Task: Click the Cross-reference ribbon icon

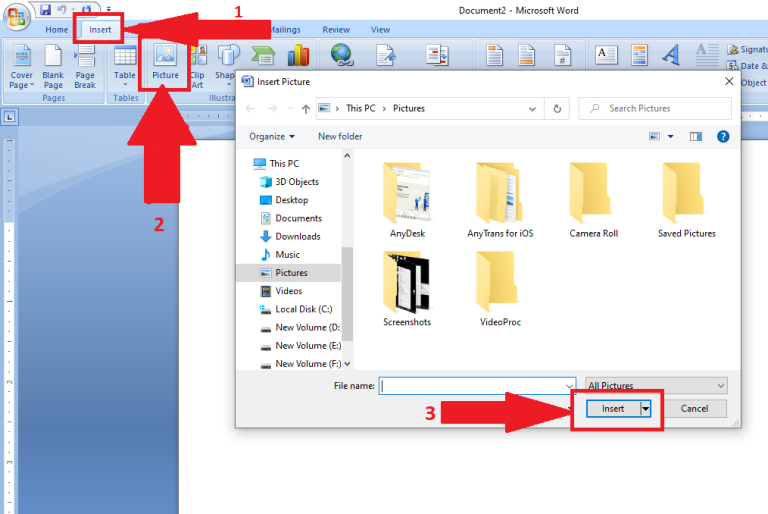Action: coord(437,55)
